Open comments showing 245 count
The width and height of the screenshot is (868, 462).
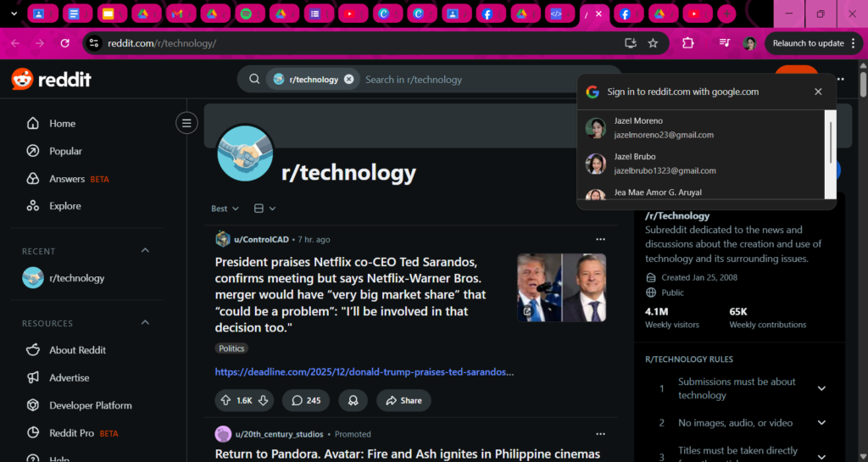pyautogui.click(x=307, y=400)
